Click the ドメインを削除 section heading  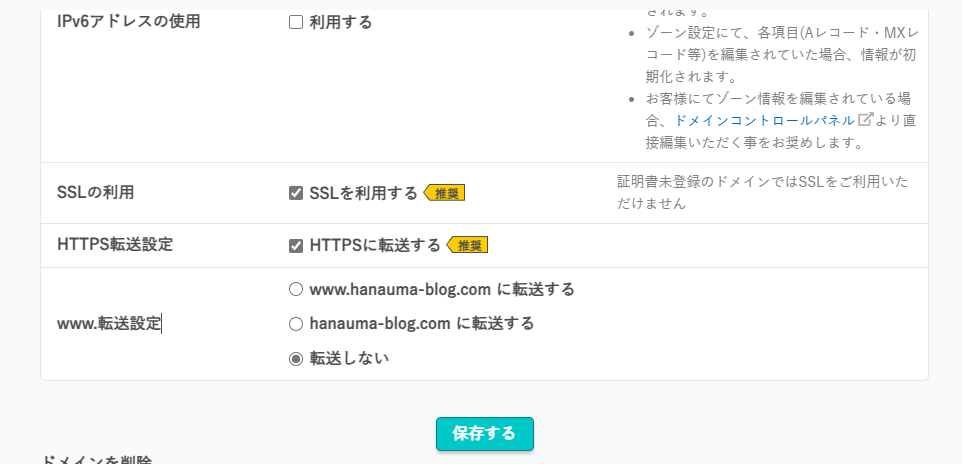(x=96, y=459)
